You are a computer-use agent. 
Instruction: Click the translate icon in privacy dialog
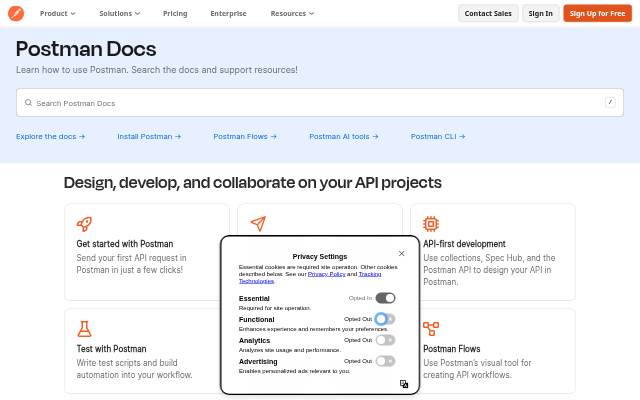pos(404,384)
